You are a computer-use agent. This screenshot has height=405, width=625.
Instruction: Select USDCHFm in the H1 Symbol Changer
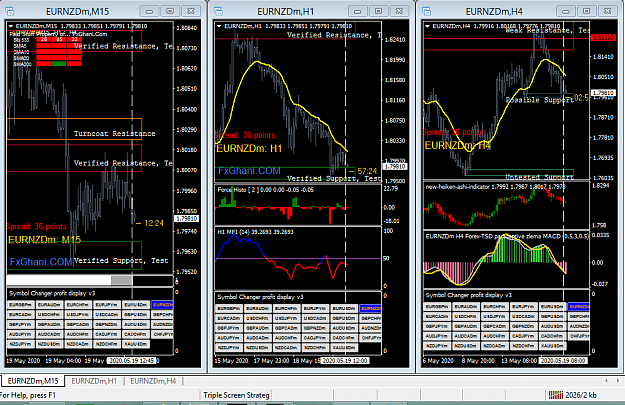(258, 318)
